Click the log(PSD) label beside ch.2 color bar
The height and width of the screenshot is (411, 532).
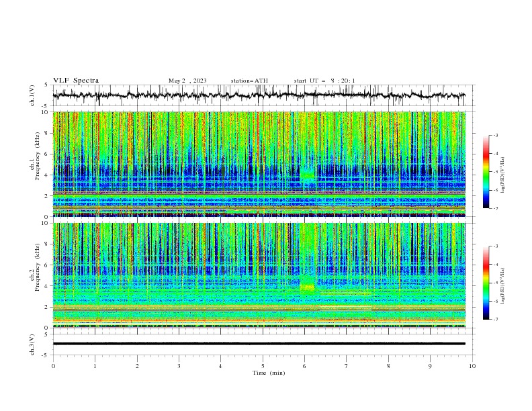pos(503,286)
